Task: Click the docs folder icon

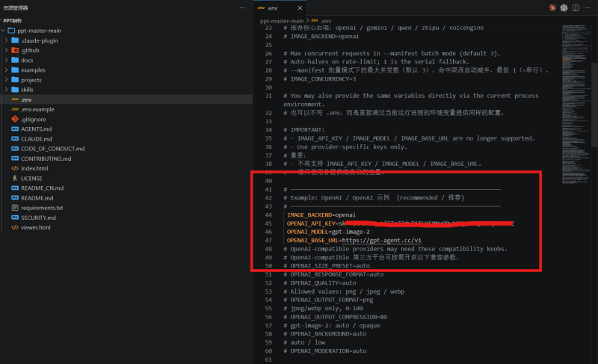Action: point(15,61)
